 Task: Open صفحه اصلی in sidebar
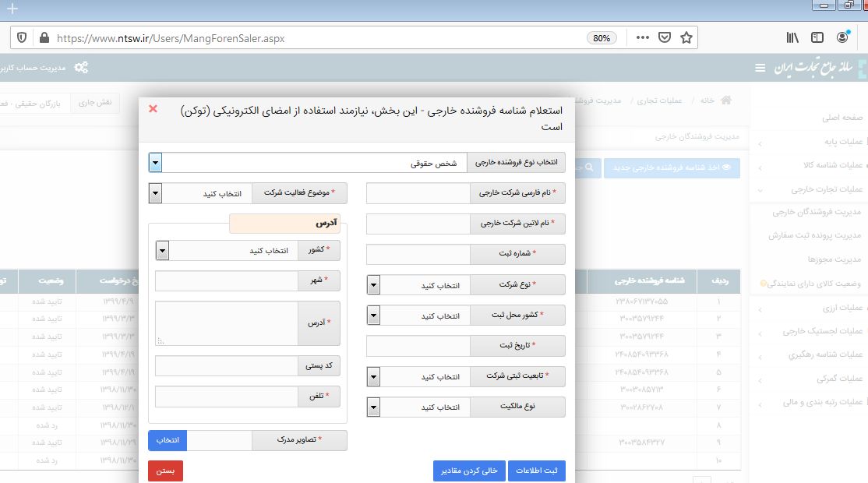coord(842,118)
